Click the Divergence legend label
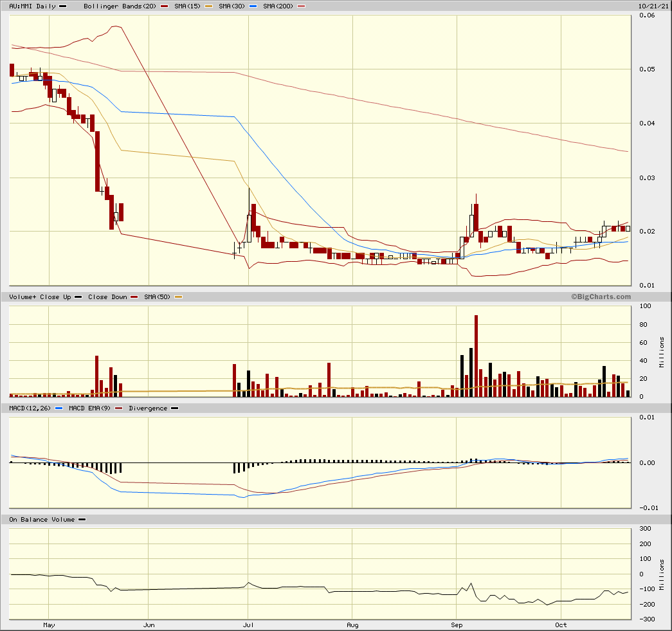The image size is (672, 631). (x=148, y=408)
